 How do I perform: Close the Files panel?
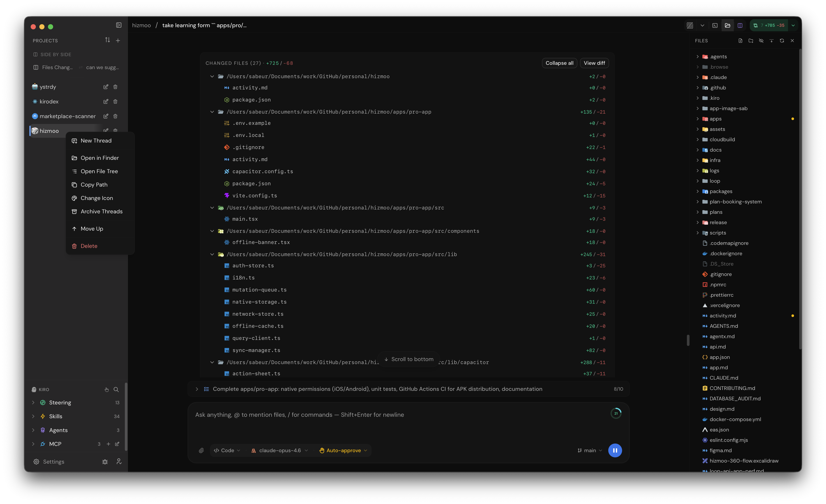point(792,41)
